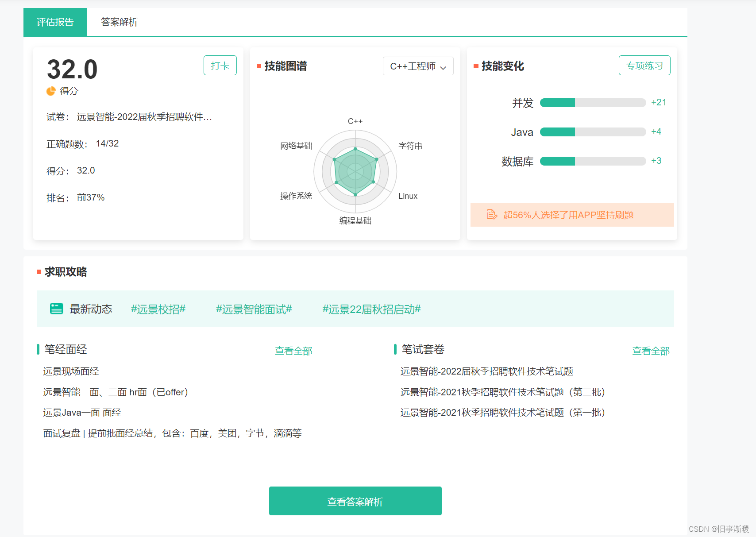Open the 超56%人选择了用APP坚持刷题 banner
Image resolution: width=756 pixels, height=537 pixels.
(x=572, y=215)
